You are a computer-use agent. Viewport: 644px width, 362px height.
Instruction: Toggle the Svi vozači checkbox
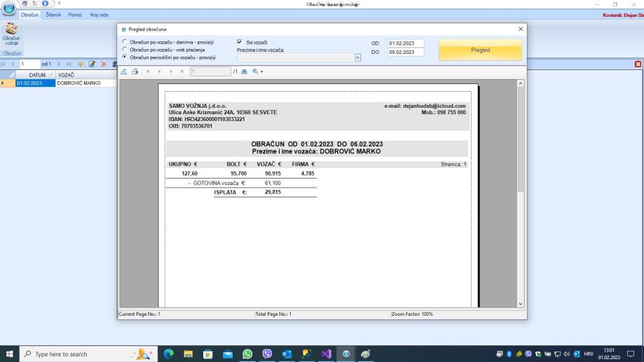tap(240, 42)
